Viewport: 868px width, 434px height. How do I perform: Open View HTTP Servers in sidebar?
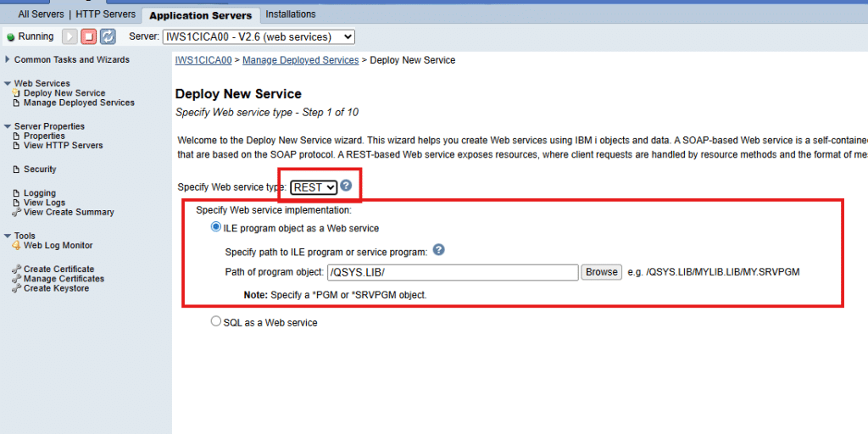pos(63,146)
